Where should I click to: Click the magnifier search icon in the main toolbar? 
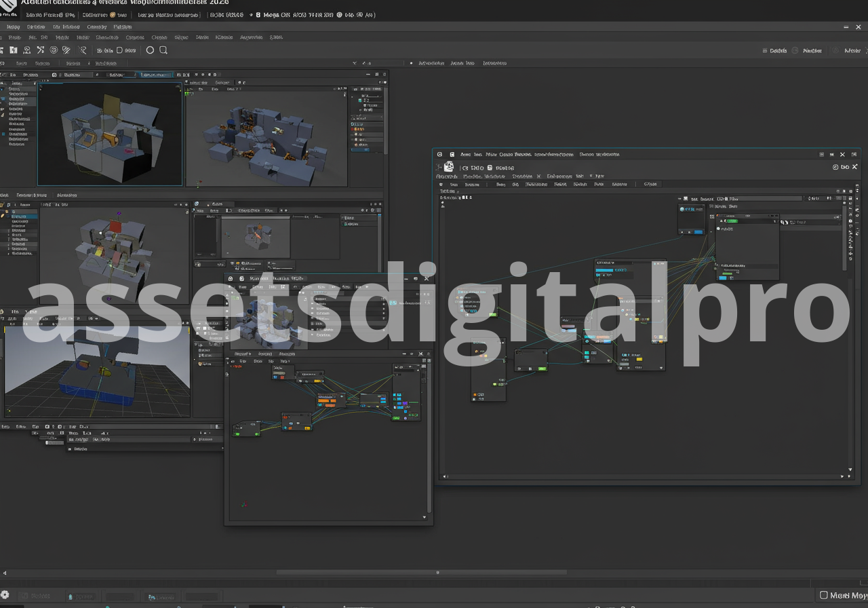[x=163, y=50]
